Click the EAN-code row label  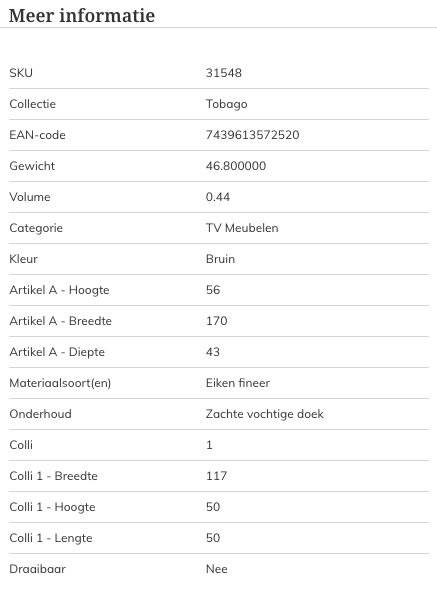37,135
